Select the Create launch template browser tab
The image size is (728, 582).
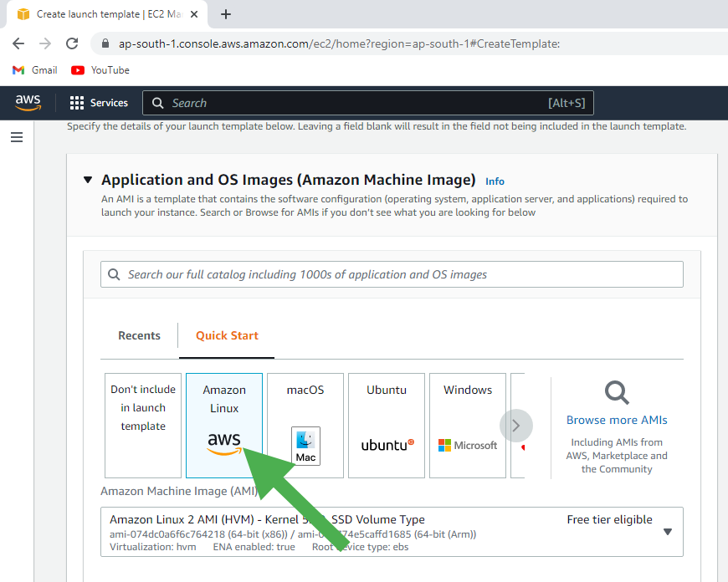[108, 14]
